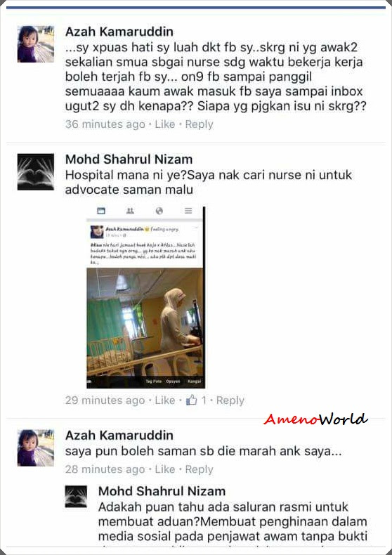Open Mohd Shahrul Nizam name on hospital comment
This screenshot has height=555, width=392.
(x=129, y=159)
